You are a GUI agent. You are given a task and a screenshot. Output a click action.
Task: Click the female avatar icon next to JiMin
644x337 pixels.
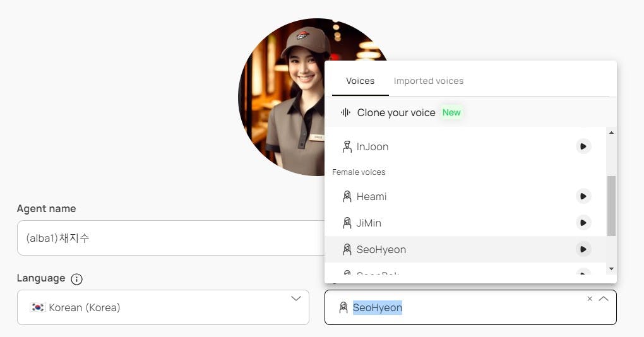[347, 223]
